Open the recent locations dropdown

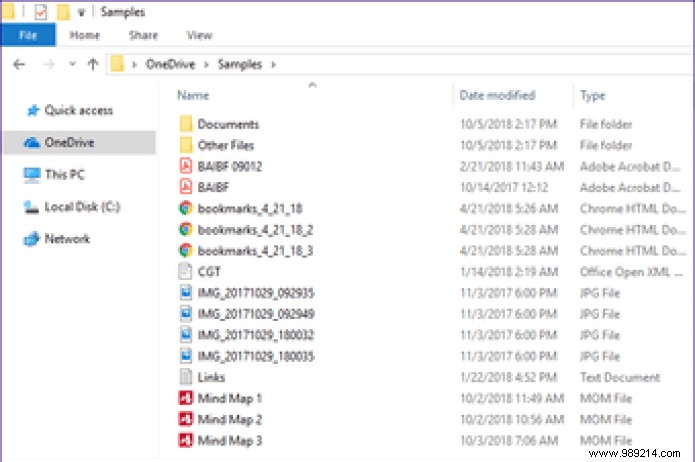pos(73,64)
